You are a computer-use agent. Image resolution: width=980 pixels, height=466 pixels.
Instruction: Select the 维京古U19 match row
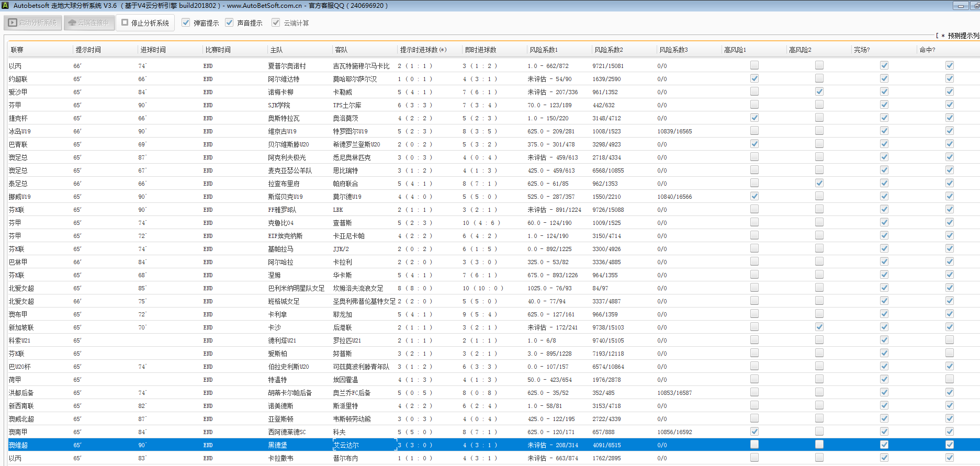pyautogui.click(x=282, y=131)
